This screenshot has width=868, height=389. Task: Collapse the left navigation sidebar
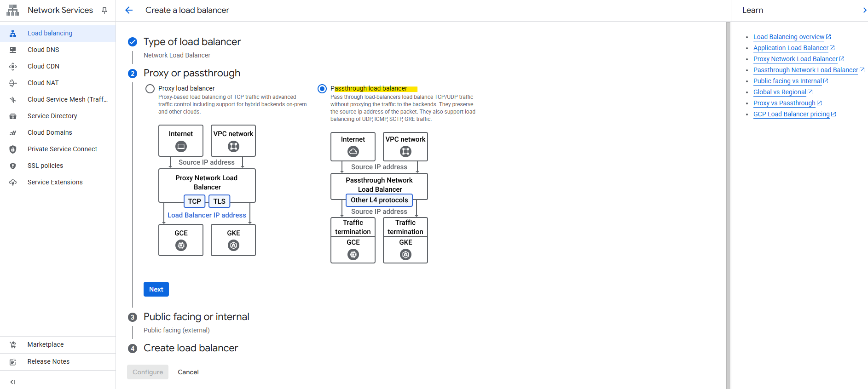(x=12, y=382)
